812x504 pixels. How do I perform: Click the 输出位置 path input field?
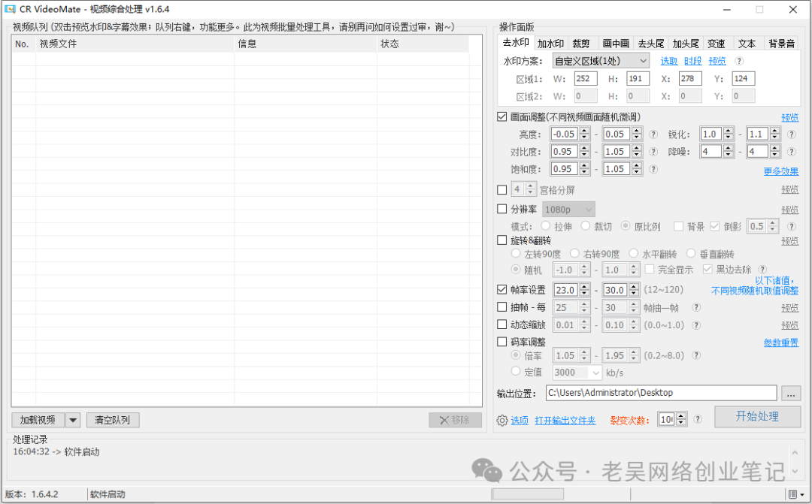click(660, 393)
